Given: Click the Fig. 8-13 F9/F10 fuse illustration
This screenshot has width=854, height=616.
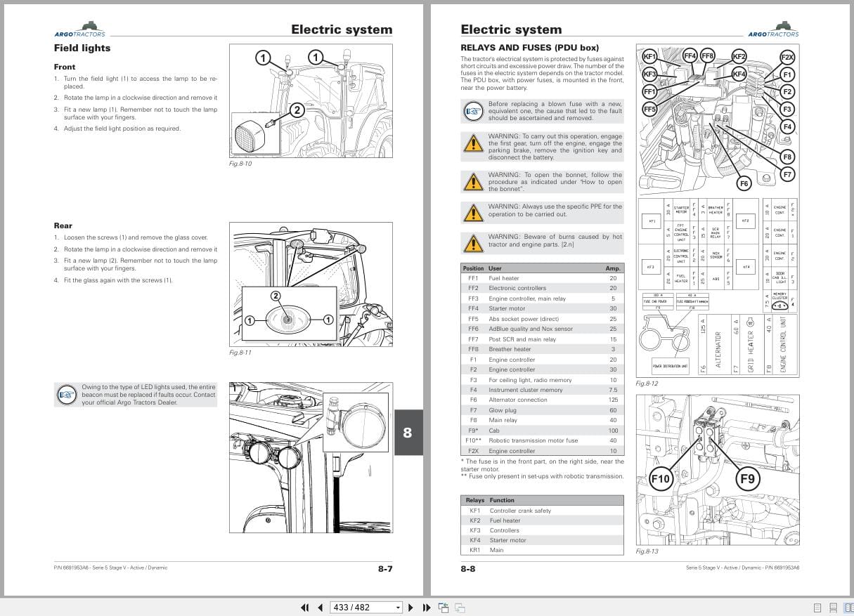Looking at the screenshot, I should click(718, 470).
